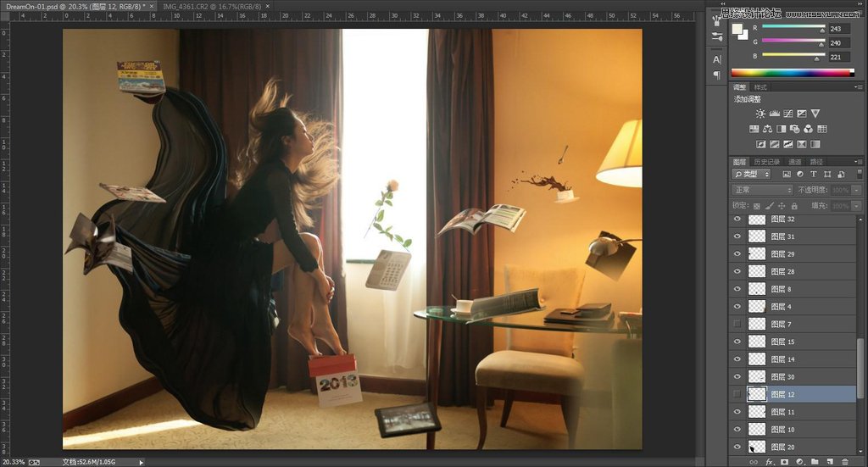Viewport: 868px width, 467px height.
Task: Switch to the 样式 styles tab
Action: 760,87
